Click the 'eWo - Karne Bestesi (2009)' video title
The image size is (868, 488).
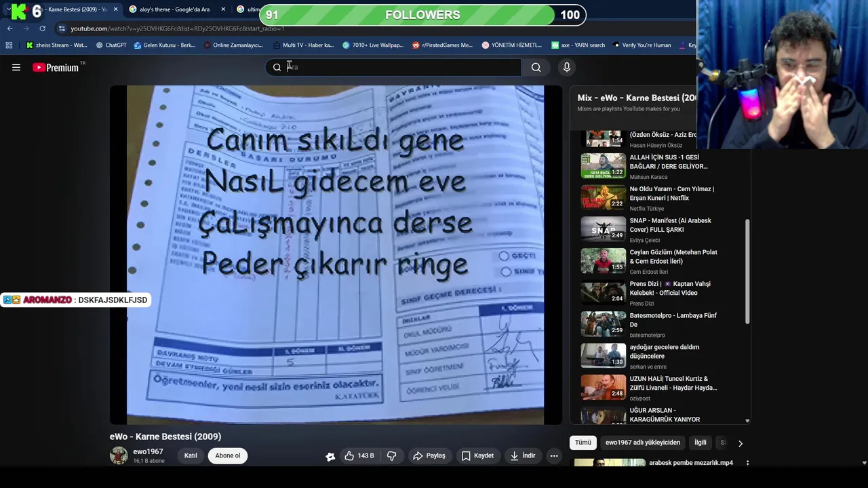click(x=165, y=436)
